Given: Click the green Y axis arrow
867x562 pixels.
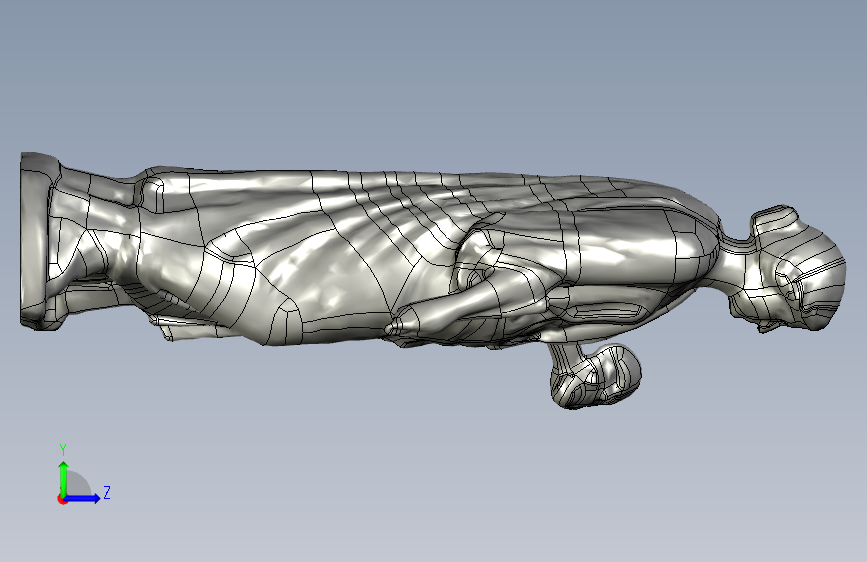Looking at the screenshot, I should [64, 478].
